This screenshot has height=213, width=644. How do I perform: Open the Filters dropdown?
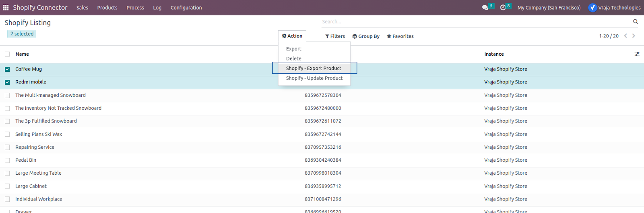pyautogui.click(x=335, y=36)
